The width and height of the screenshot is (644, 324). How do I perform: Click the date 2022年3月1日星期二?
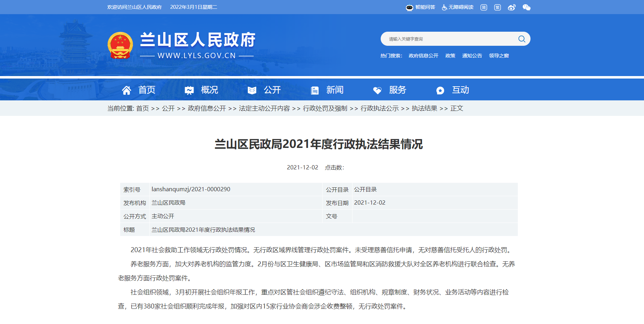click(194, 7)
